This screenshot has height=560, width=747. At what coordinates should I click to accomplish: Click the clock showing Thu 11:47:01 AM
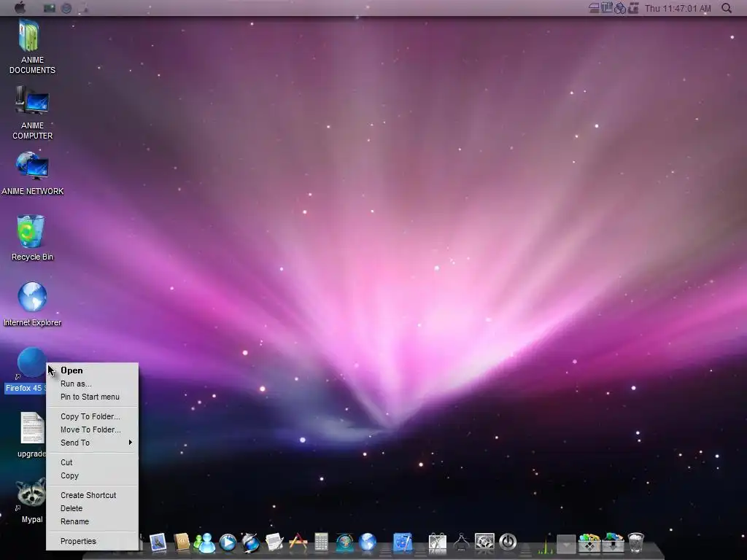[x=678, y=8]
